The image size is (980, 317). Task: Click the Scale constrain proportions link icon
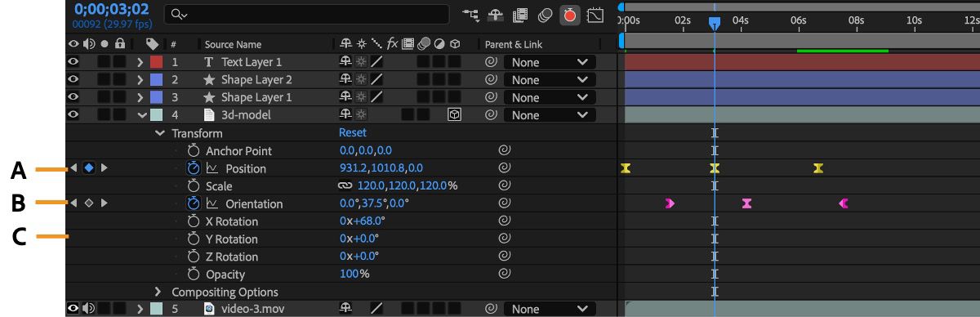(345, 186)
